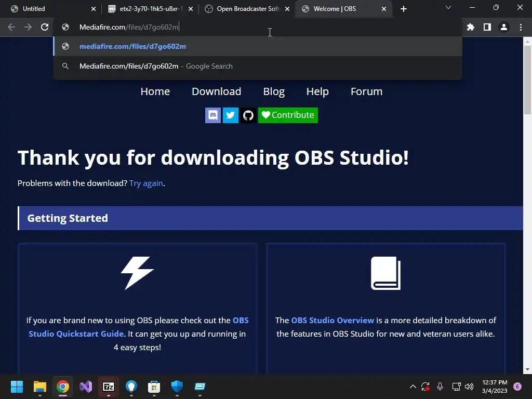The height and width of the screenshot is (399, 532).
Task: Click the scrollbar up arrow
Action: point(527,42)
